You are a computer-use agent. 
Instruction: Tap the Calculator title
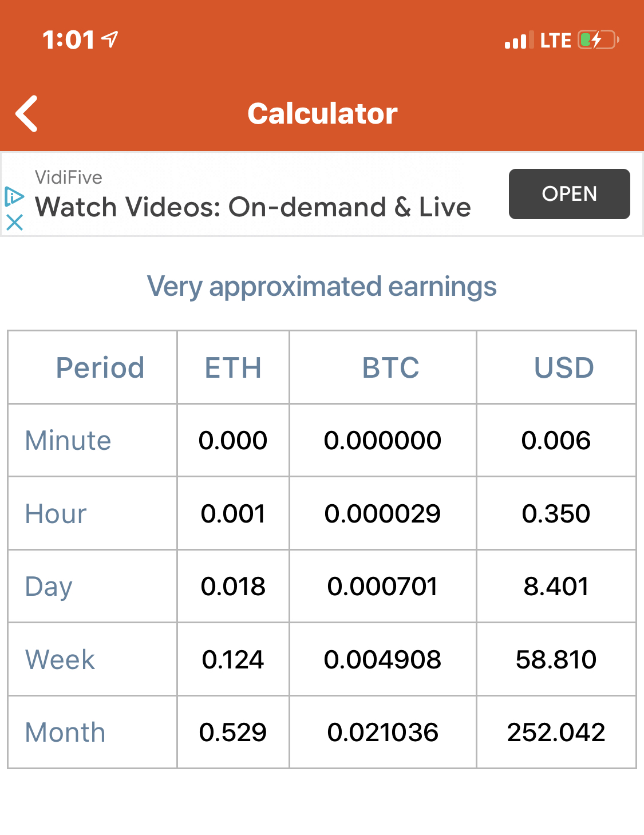322,113
